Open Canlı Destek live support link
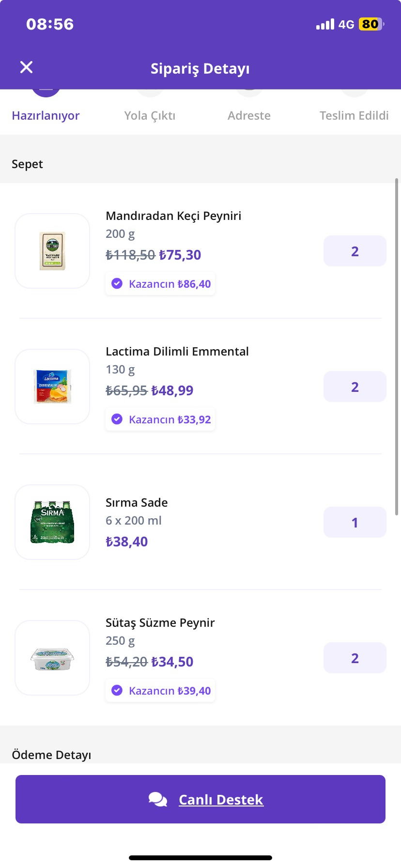Image resolution: width=401 pixels, height=868 pixels. (x=221, y=799)
